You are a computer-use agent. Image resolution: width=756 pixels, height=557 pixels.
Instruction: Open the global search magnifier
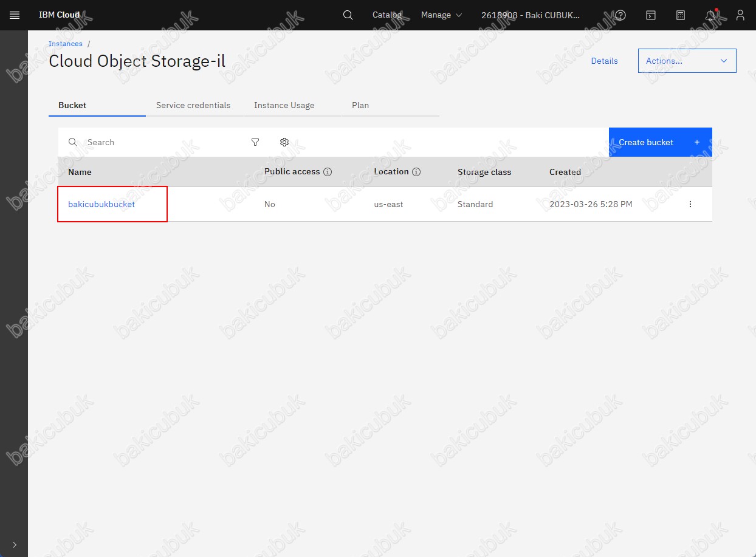pos(348,15)
